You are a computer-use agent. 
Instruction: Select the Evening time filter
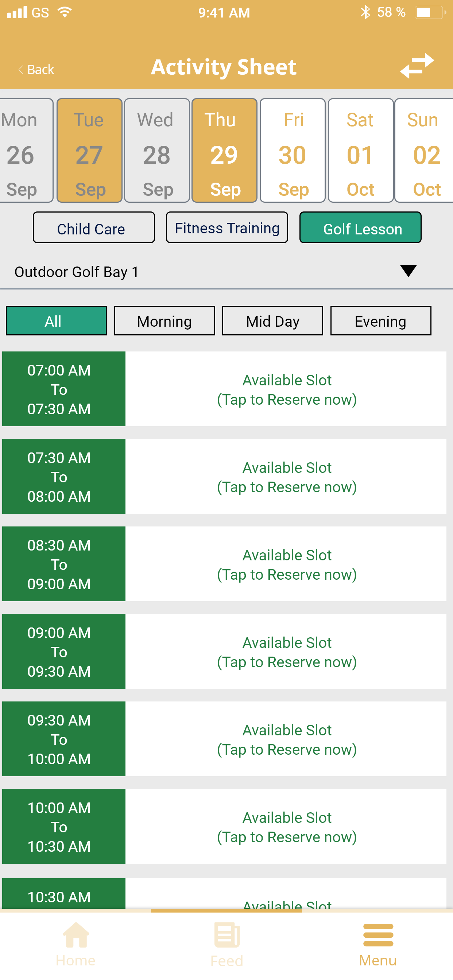(381, 321)
